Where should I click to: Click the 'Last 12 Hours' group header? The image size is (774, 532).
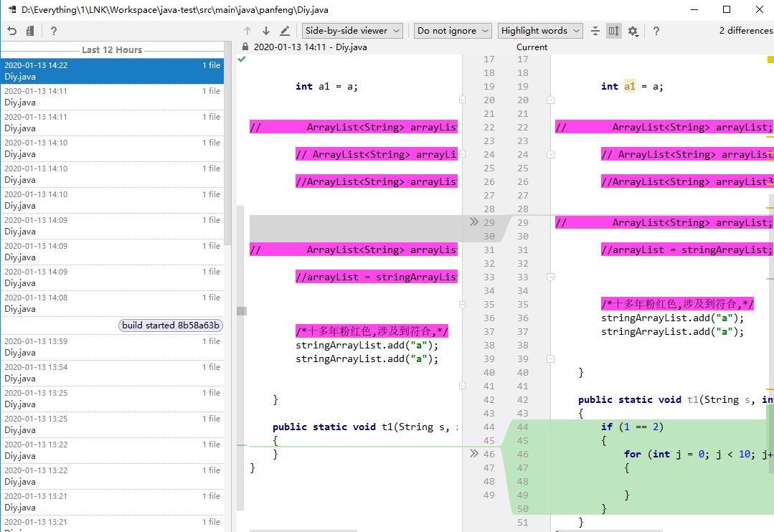(112, 50)
